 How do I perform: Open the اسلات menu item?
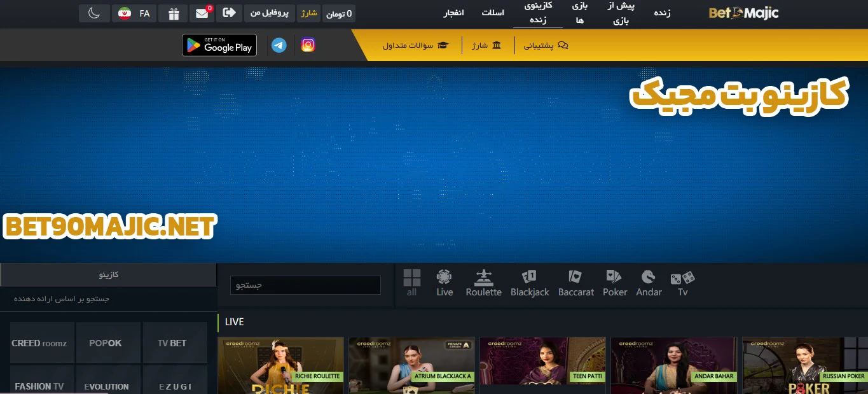point(493,13)
